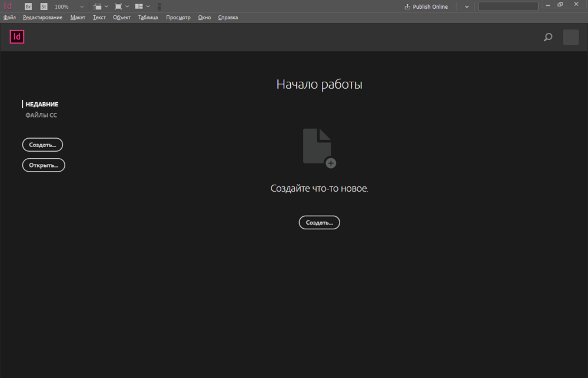Open the Макет menu
This screenshot has height=378, width=588.
pyautogui.click(x=78, y=18)
